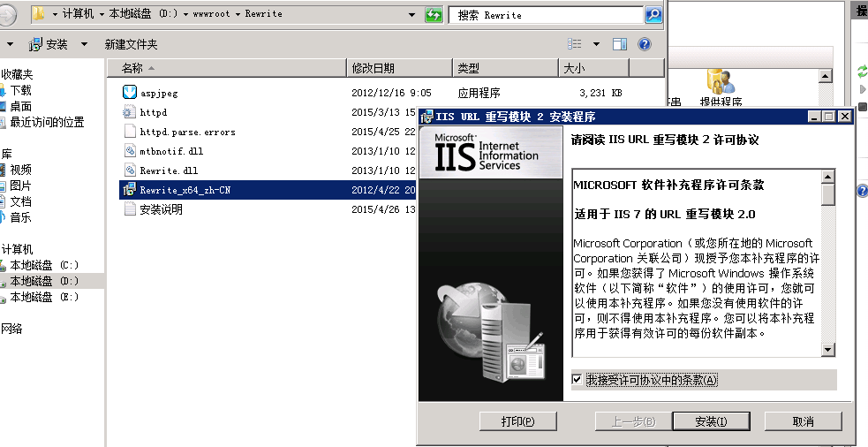This screenshot has width=868, height=447.
Task: Click the httpd.parse.errors file icon
Action: 130,132
